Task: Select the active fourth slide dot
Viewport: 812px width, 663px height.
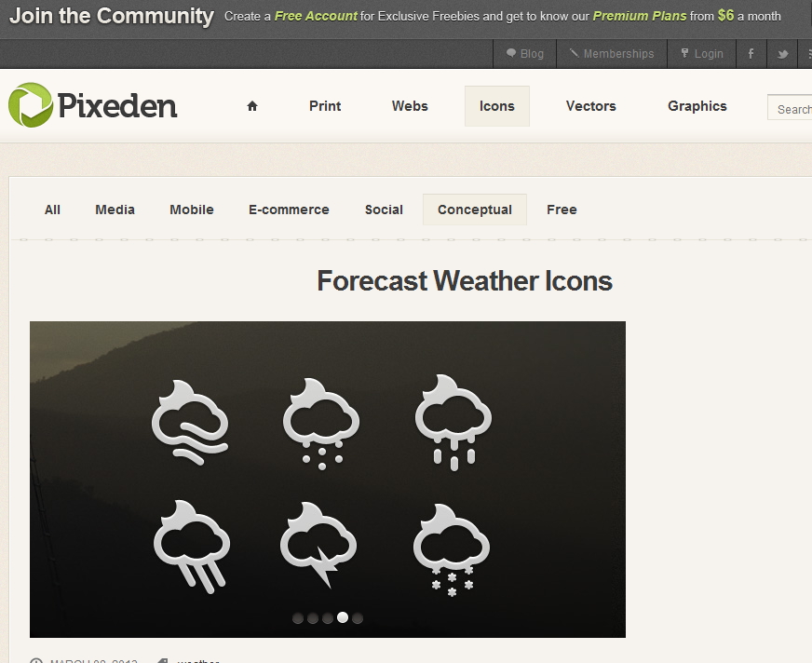Action: [x=343, y=617]
